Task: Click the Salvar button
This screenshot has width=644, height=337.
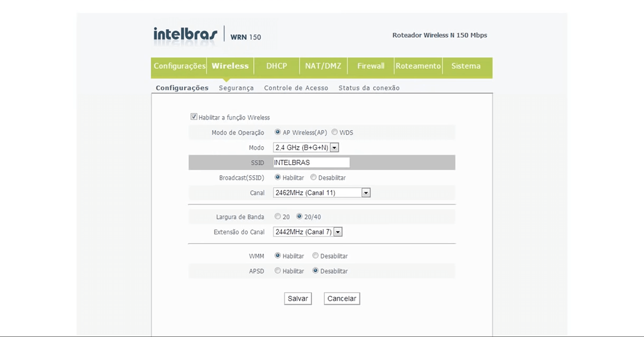Action: coord(298,299)
